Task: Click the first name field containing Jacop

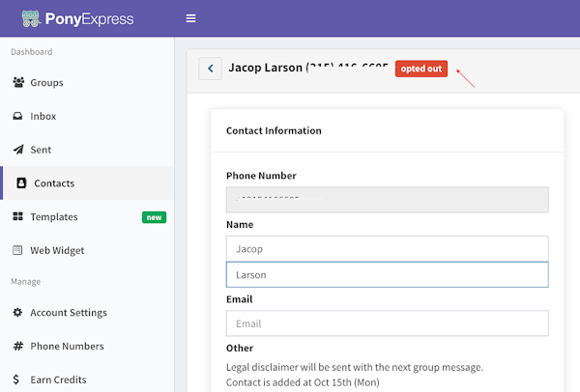Action: [x=387, y=249]
